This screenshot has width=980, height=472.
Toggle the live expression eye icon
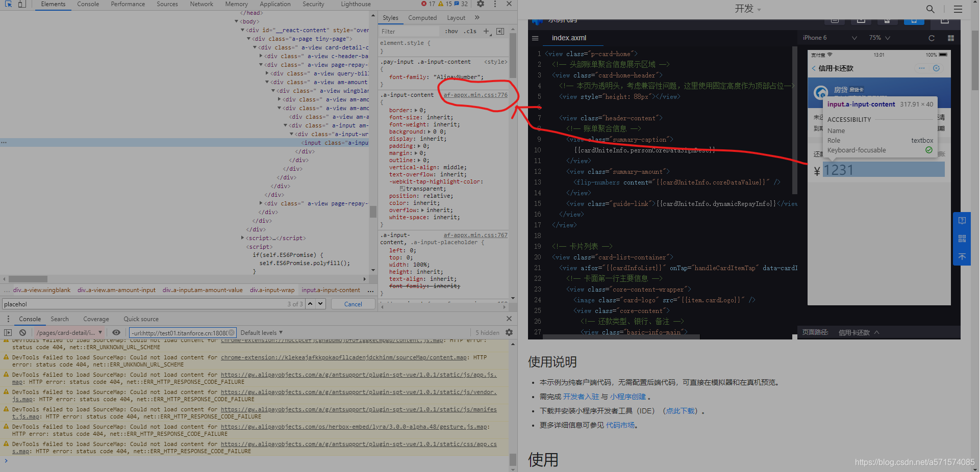click(116, 332)
